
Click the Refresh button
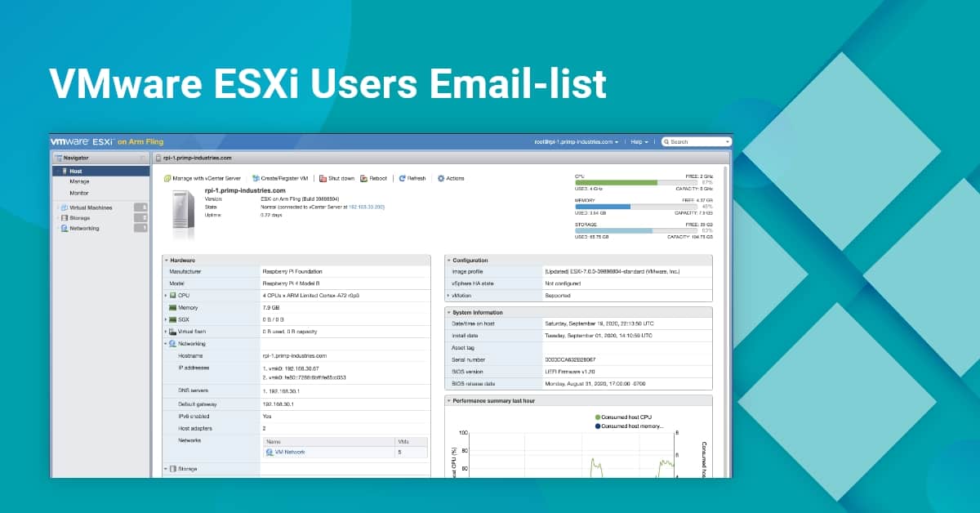pyautogui.click(x=412, y=178)
